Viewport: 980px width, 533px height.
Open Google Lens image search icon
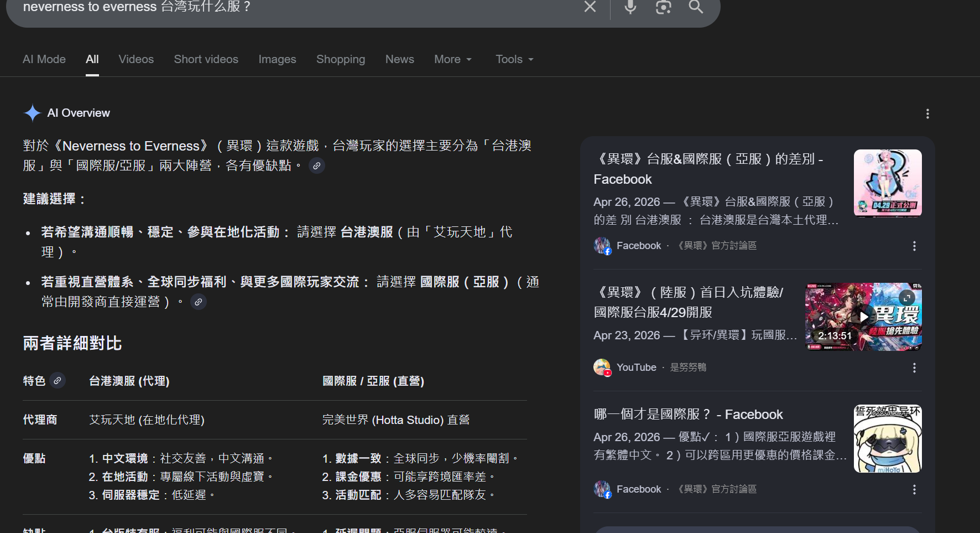tap(663, 7)
